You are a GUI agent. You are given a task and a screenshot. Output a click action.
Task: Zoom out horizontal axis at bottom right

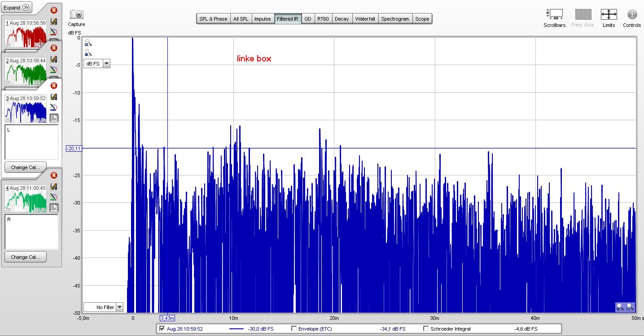click(x=620, y=307)
